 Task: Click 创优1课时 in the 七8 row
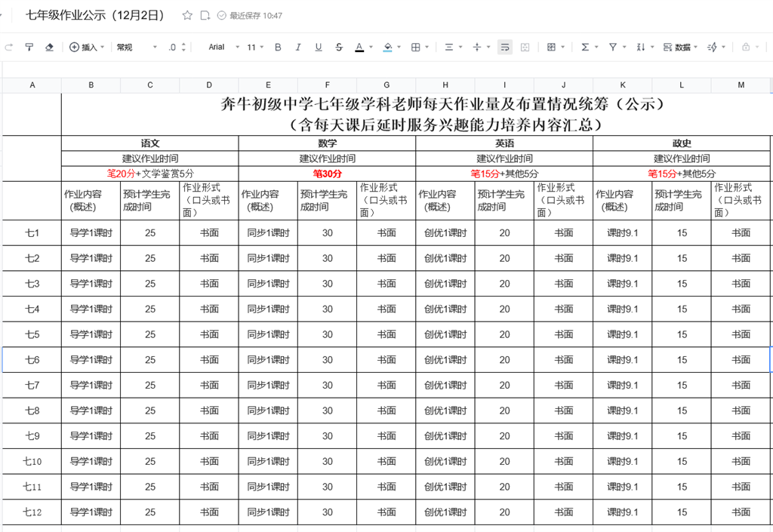[x=445, y=411]
